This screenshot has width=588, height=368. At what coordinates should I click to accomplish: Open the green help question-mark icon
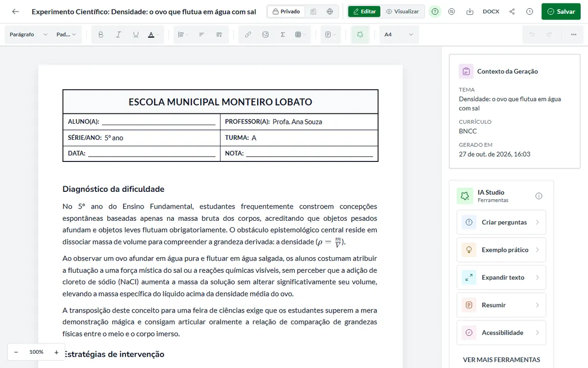[435, 11]
